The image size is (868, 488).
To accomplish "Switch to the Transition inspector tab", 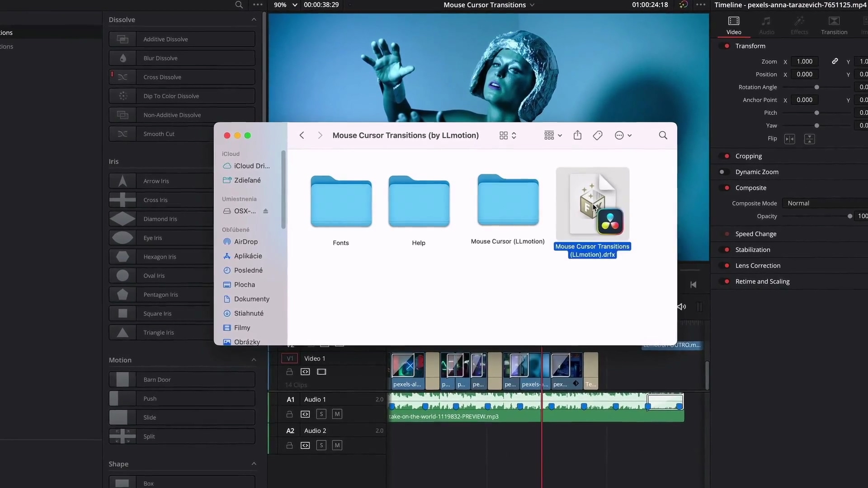I will (834, 25).
